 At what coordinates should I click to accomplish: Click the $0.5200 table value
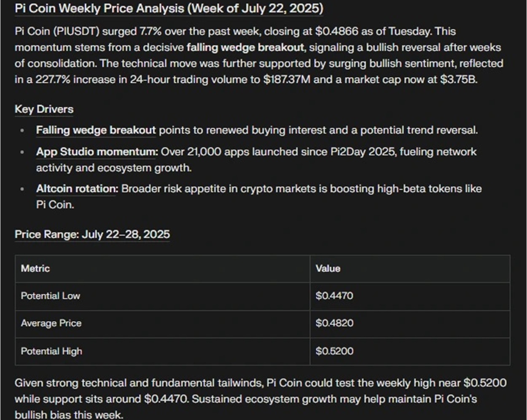pos(334,351)
